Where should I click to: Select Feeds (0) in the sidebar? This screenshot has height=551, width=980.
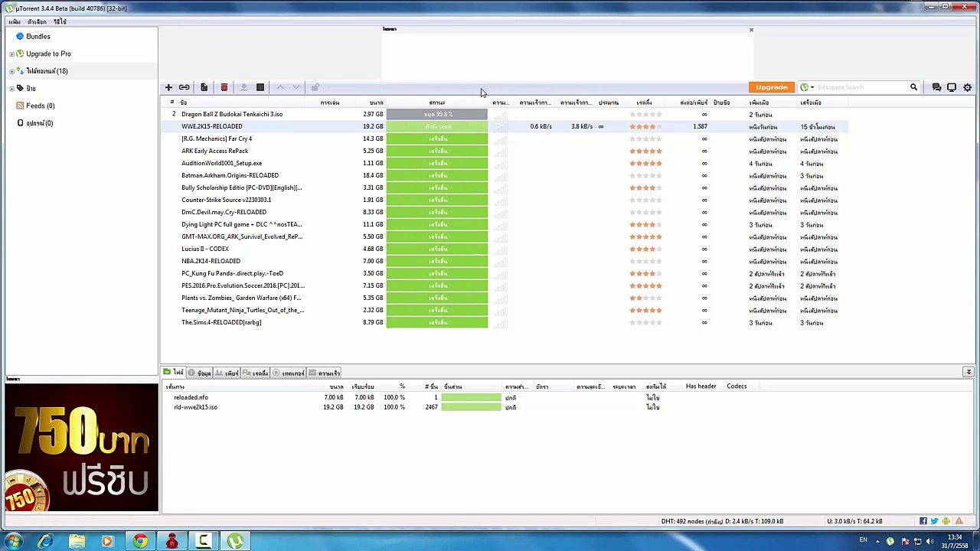pyautogui.click(x=40, y=106)
